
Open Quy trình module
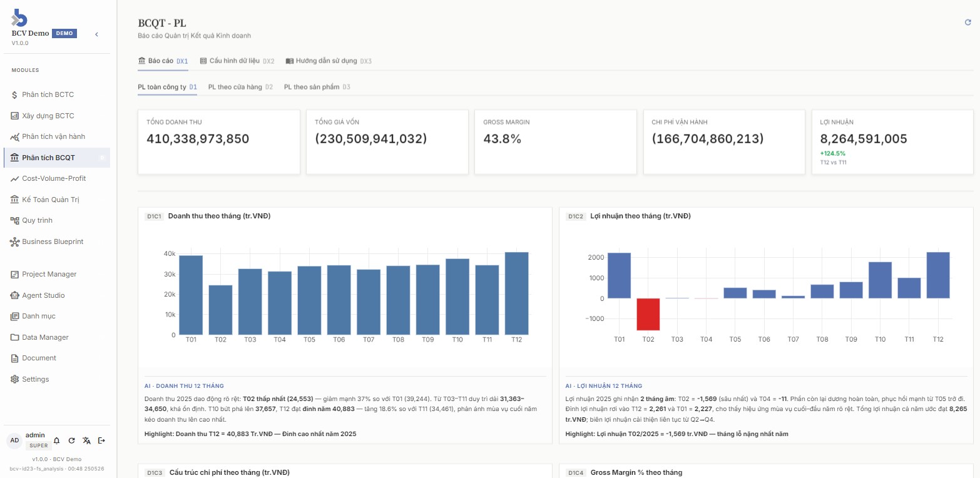point(57,220)
